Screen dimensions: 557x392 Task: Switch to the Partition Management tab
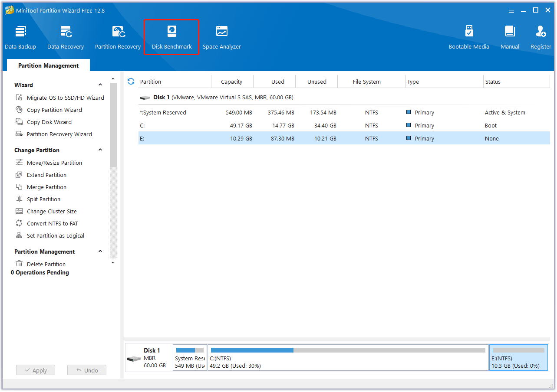pyautogui.click(x=49, y=65)
